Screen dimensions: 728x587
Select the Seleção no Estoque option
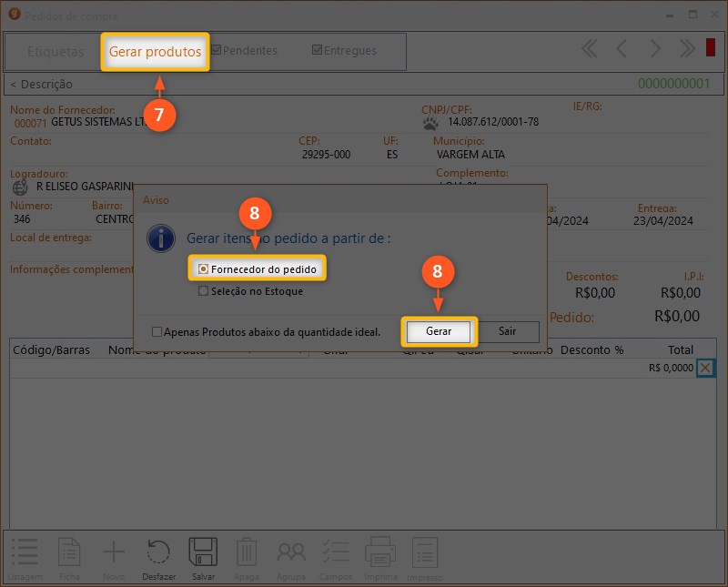coord(204,291)
